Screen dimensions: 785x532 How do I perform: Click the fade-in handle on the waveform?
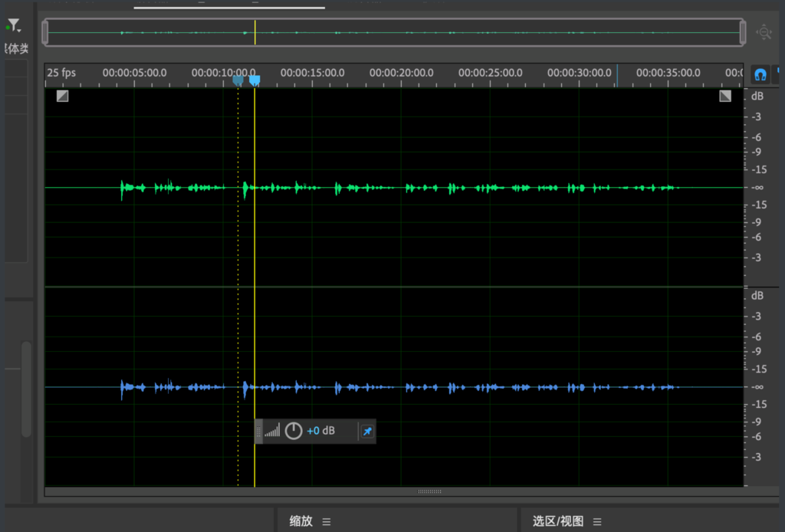click(62, 96)
